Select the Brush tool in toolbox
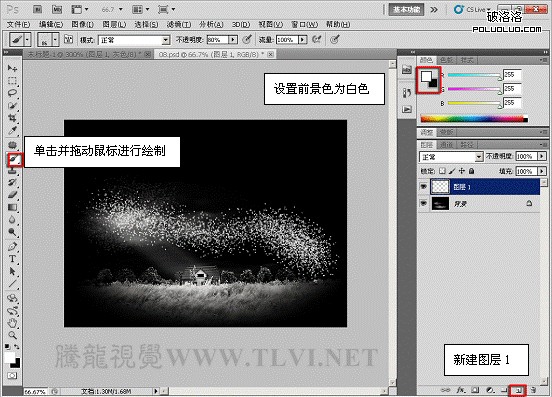This screenshot has height=397, width=552. coord(14,160)
